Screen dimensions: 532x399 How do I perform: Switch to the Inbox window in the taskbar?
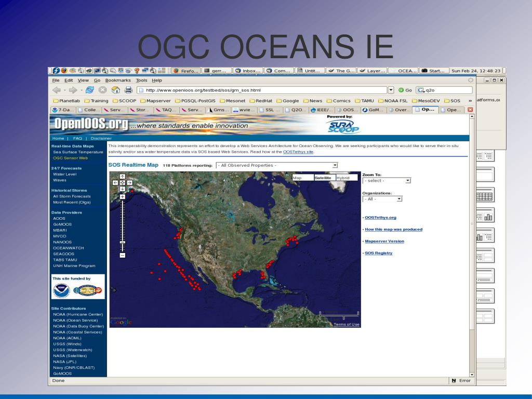(248, 71)
